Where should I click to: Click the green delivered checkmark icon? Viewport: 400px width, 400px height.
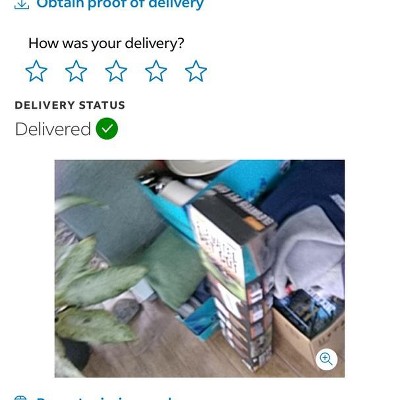(107, 129)
